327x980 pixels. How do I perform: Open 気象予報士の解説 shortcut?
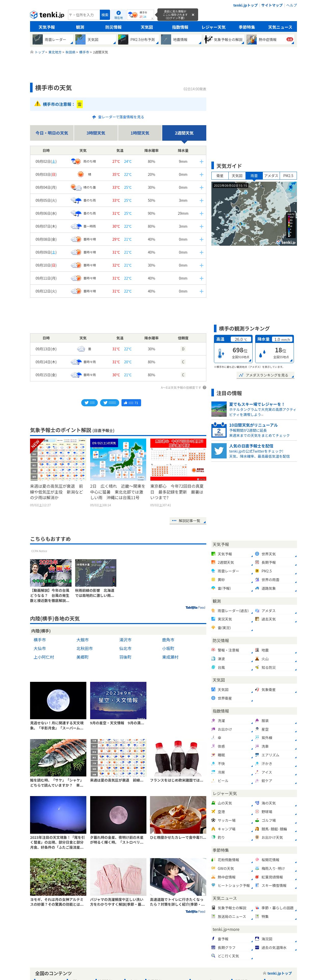pos(223,40)
